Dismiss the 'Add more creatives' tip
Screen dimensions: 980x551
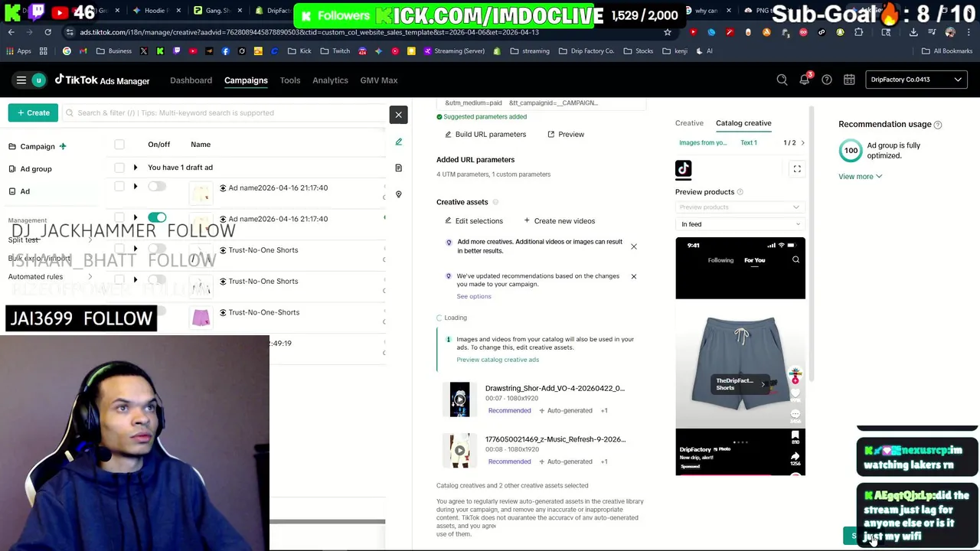[633, 246]
